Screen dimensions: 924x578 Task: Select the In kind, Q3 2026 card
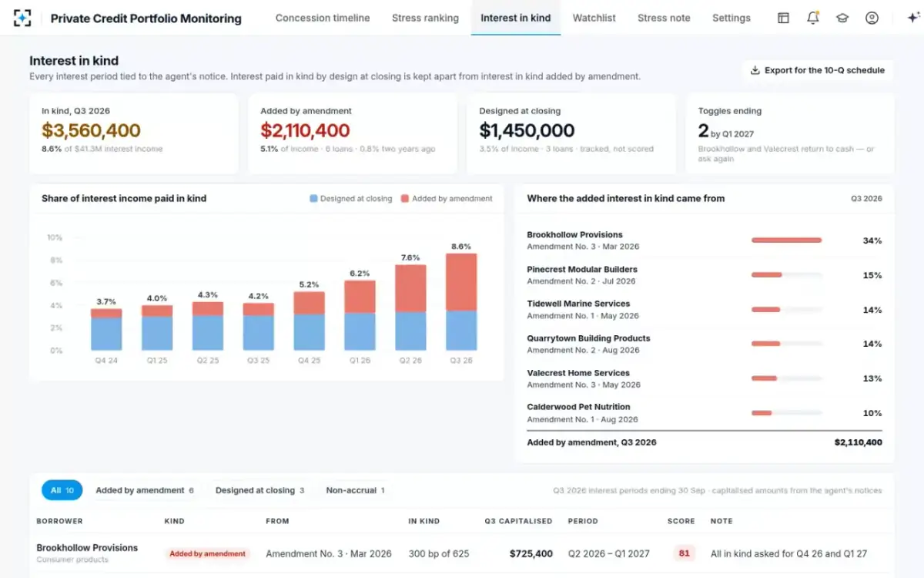point(134,134)
